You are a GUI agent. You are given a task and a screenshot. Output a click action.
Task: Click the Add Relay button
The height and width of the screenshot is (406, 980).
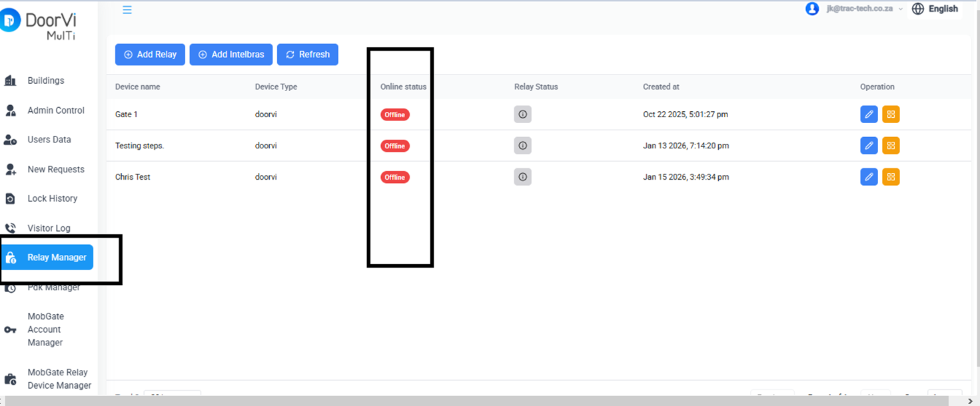[150, 55]
